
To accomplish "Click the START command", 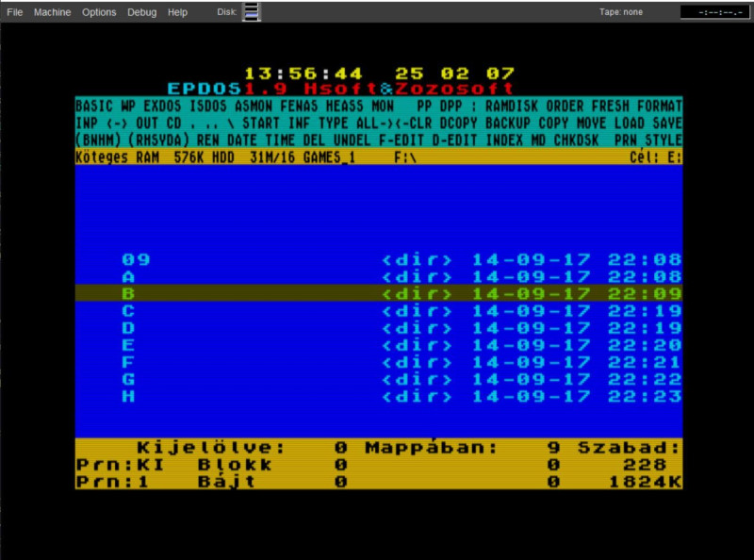I will [261, 124].
